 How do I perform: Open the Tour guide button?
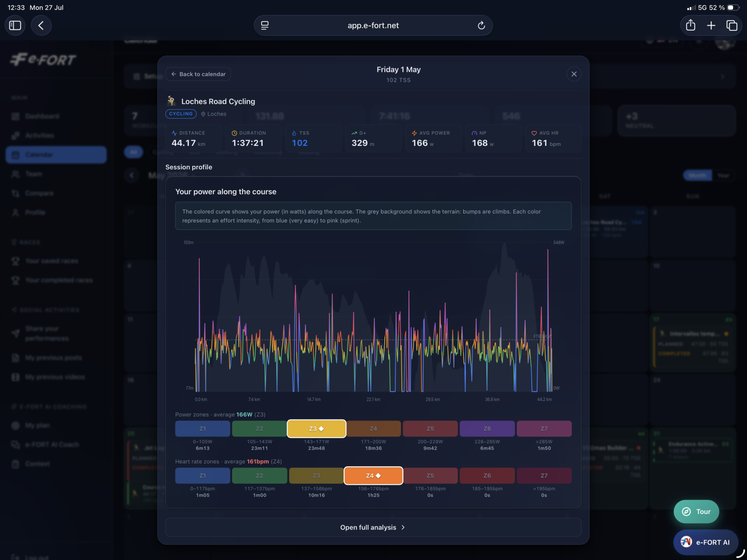click(696, 511)
